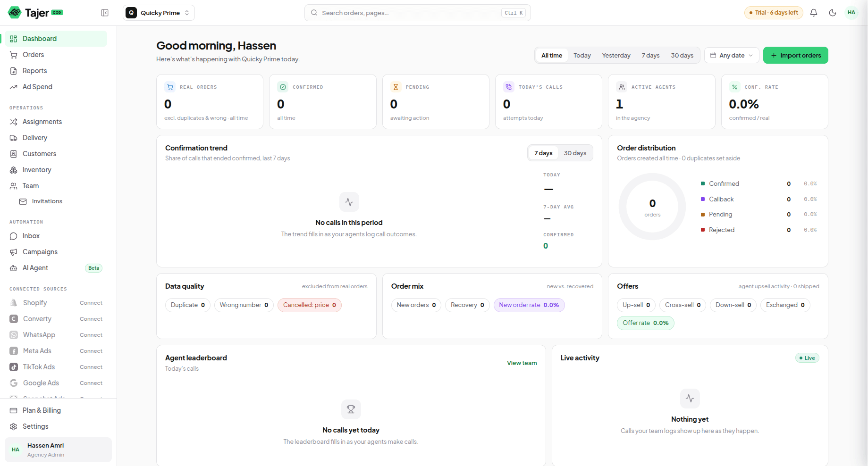Select the top 30 days range tab
Image resolution: width=868 pixels, height=466 pixels.
(x=682, y=55)
